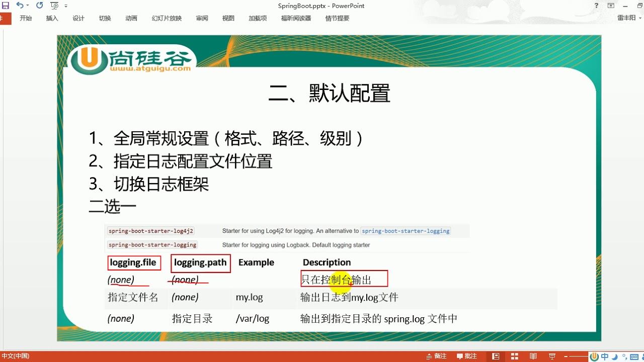644x362 pixels.
Task: Click the Save icon in quick access toolbar
Action: coord(6,6)
